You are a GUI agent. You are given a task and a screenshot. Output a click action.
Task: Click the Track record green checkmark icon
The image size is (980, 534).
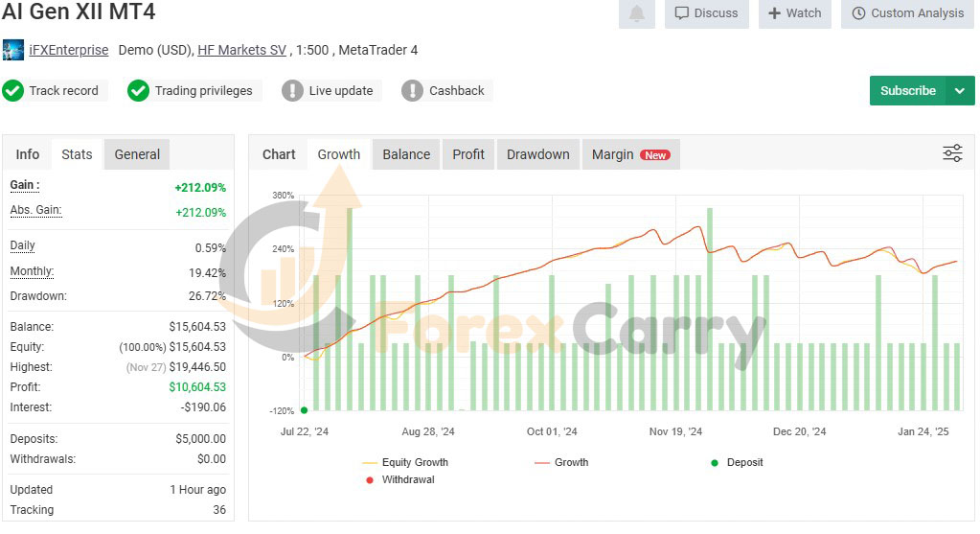coord(12,91)
